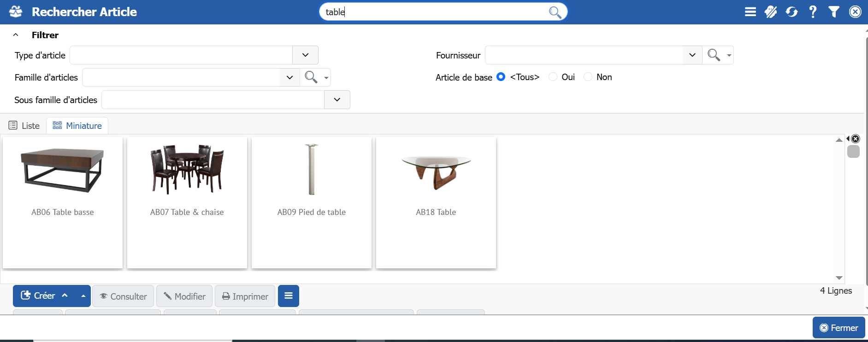Select the Non radio button
The height and width of the screenshot is (342, 868).
click(588, 77)
